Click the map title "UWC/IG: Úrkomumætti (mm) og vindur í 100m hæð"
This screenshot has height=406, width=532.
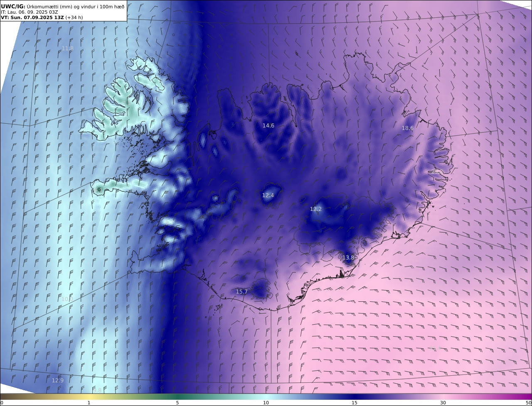[x=62, y=6]
